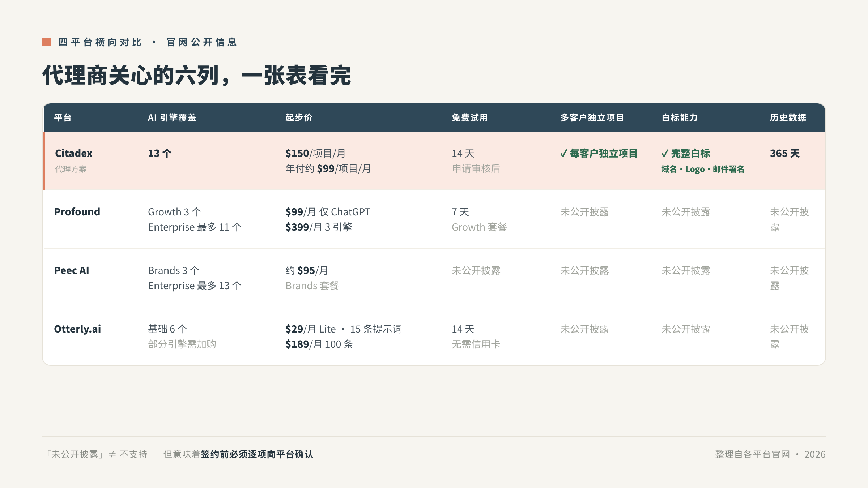This screenshot has width=868, height=488.
Task: Click Enterprise 最多 11 个 text
Action: tap(195, 227)
